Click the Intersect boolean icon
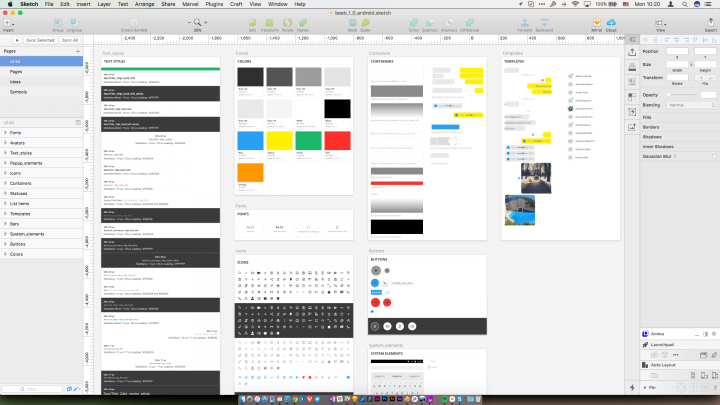 [x=449, y=22]
